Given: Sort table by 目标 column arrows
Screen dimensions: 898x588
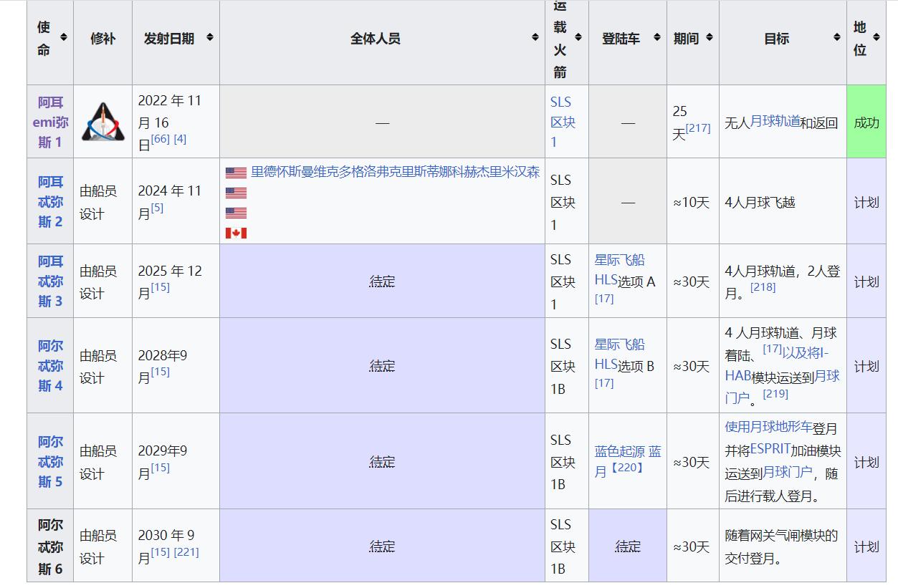Looking at the screenshot, I should point(836,37).
